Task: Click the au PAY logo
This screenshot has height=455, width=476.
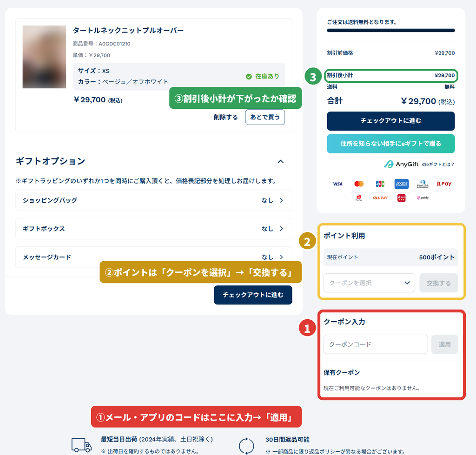Action: 380,198
